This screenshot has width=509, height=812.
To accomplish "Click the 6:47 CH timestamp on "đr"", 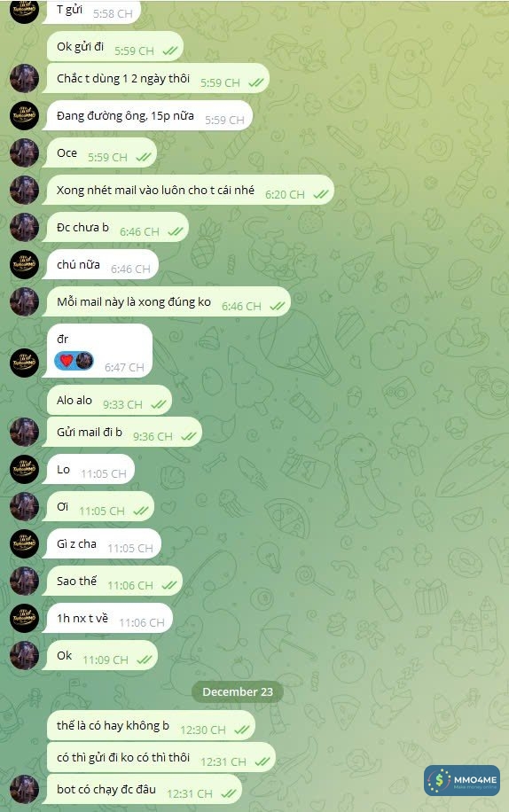I will (x=124, y=367).
